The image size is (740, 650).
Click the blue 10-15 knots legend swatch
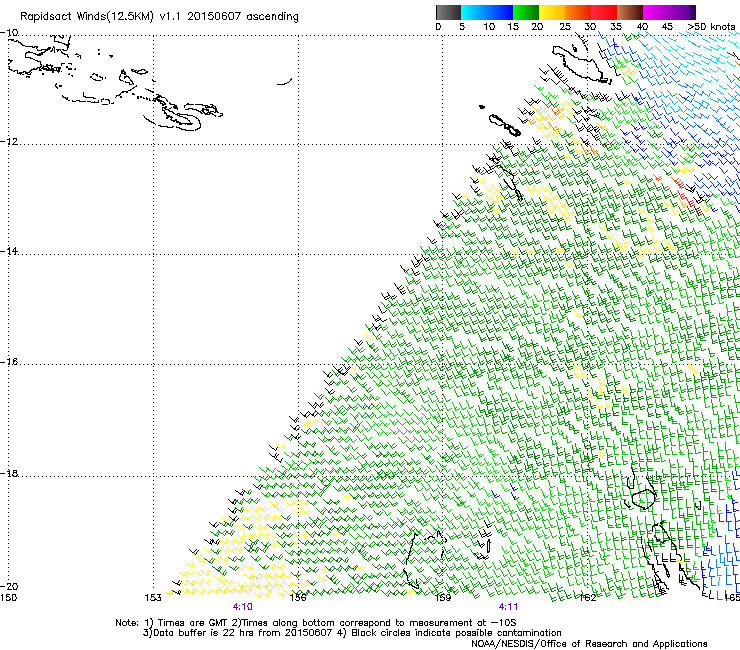[x=500, y=12]
